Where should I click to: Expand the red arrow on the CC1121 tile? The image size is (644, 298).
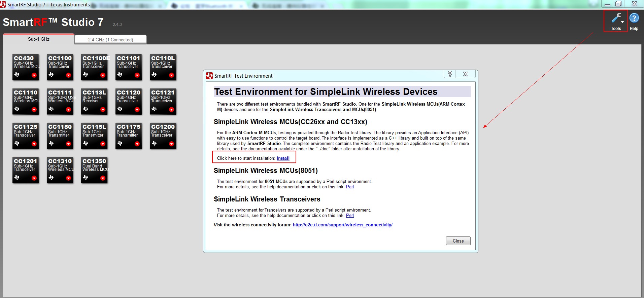tap(171, 110)
